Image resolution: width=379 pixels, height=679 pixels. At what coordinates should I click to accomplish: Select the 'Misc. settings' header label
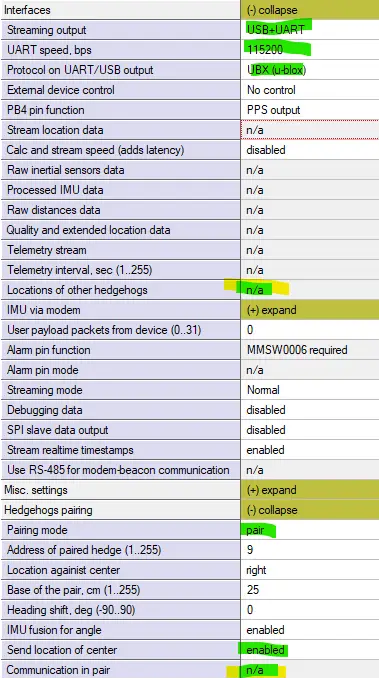[x=36, y=490]
